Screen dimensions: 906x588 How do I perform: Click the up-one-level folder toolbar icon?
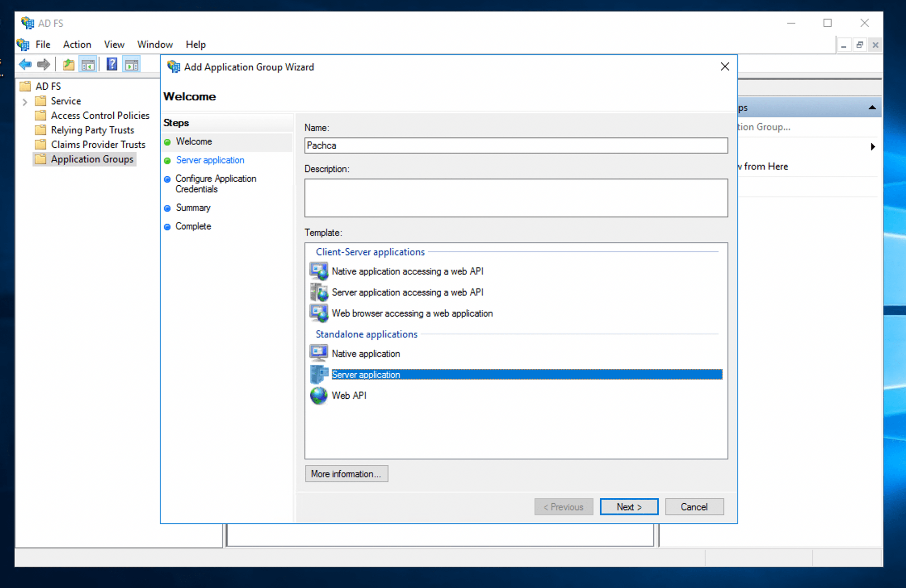click(x=68, y=65)
